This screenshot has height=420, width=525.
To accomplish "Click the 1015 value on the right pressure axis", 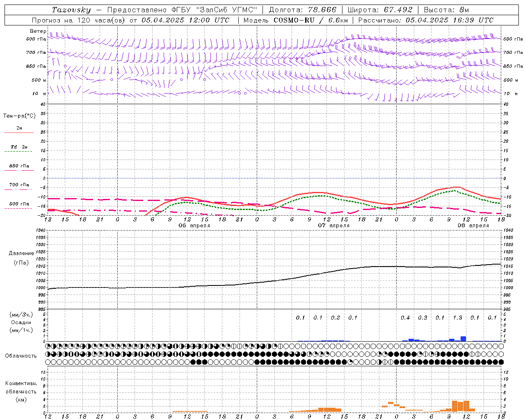I will 509,266.
